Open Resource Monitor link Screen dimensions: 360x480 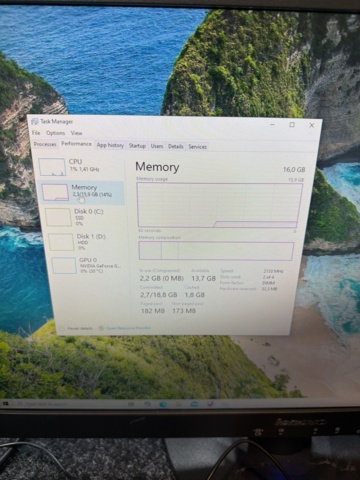pyautogui.click(x=128, y=328)
